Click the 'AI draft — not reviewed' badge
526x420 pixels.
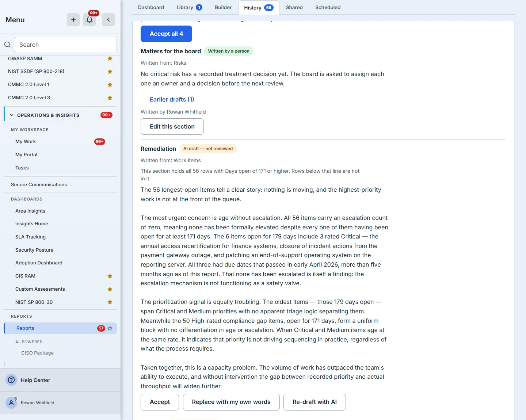[x=208, y=149]
